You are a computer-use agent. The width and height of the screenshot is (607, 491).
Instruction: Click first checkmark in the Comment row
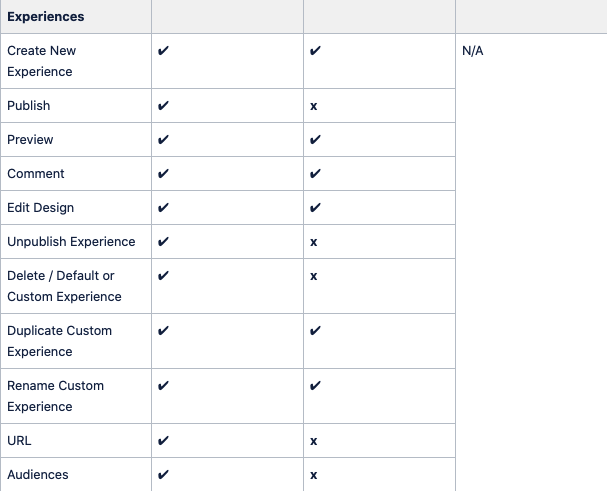point(163,173)
